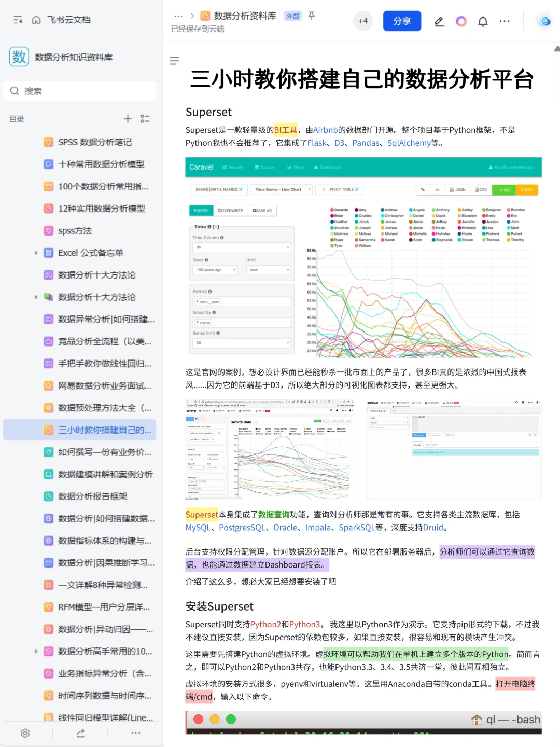
Task: Click the green dot in the terminal image
Action: (x=231, y=719)
